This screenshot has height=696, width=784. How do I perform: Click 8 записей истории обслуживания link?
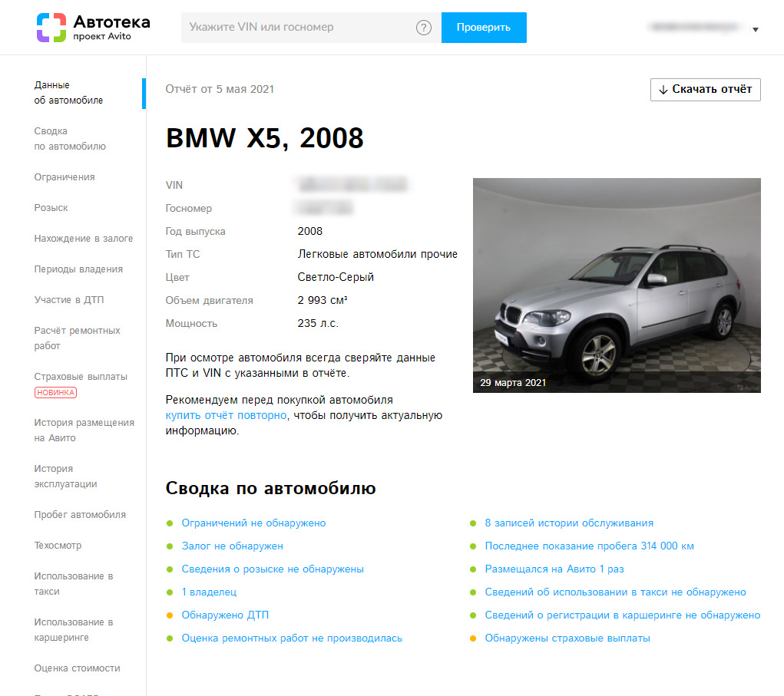click(x=569, y=523)
